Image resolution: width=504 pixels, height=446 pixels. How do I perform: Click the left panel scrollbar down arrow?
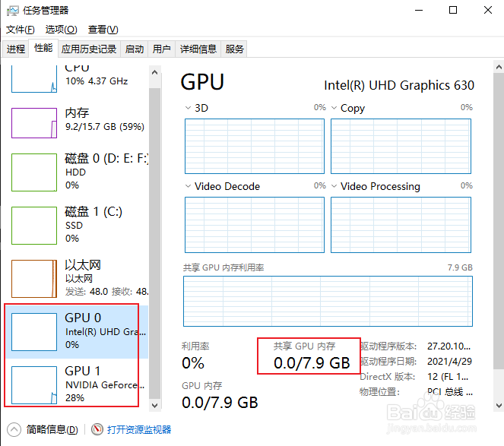154,405
